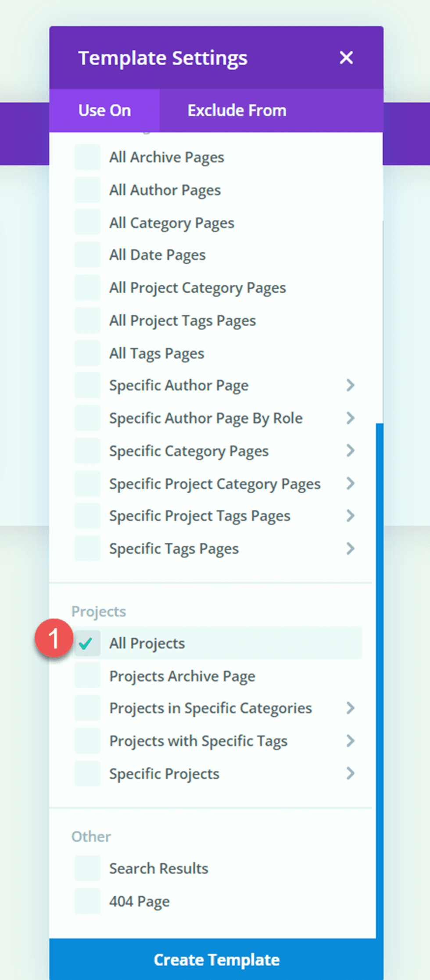Expand Specific Author Page chevron

coord(350,385)
